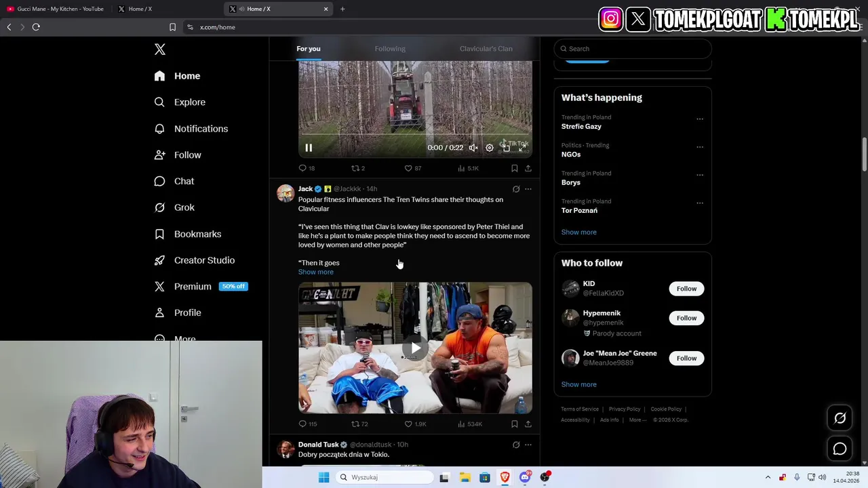Click the X logo in sidebar

click(x=160, y=49)
